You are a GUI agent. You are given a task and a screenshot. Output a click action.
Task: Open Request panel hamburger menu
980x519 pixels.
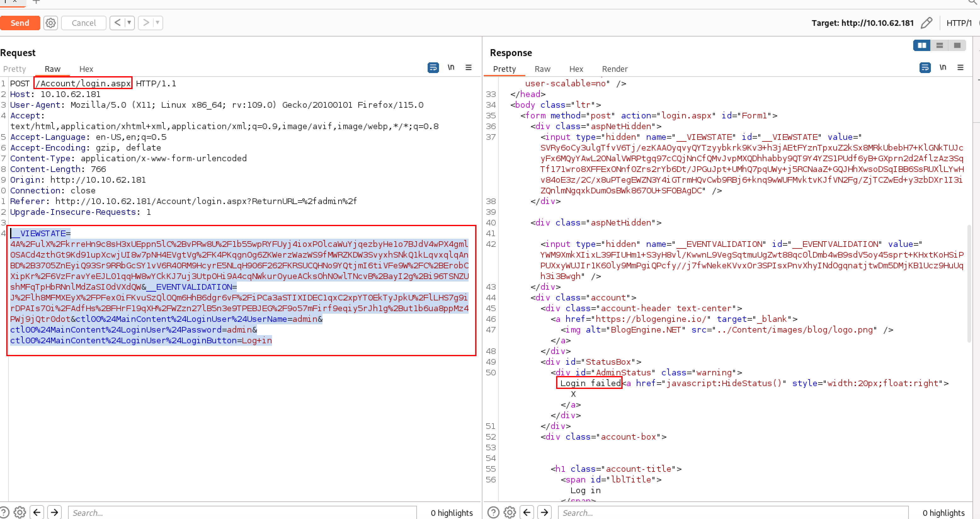point(468,68)
